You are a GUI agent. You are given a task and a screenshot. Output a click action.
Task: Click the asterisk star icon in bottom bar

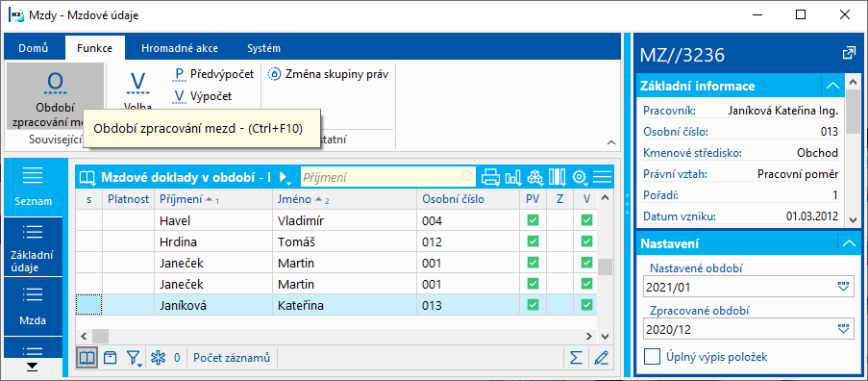159,358
